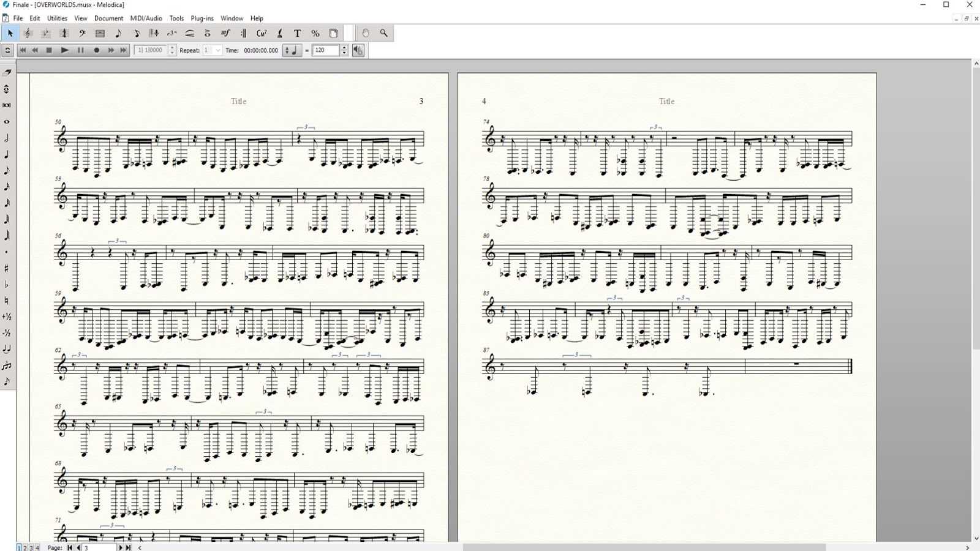Select the Selection arrow tool
This screenshot has height=551, width=980.
10,33
